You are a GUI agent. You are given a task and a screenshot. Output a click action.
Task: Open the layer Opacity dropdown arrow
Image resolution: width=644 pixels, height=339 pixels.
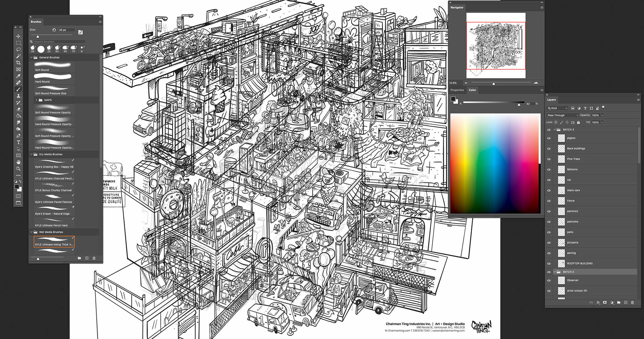[602, 115]
